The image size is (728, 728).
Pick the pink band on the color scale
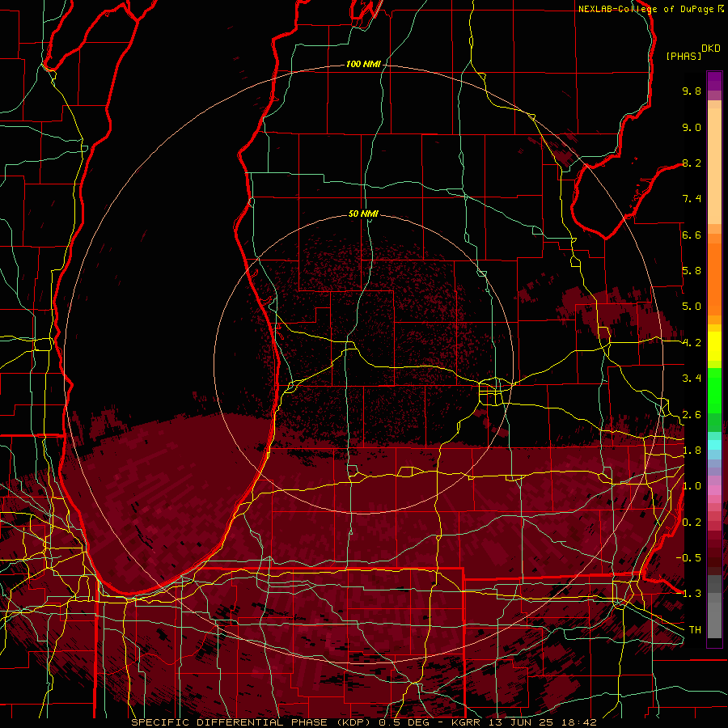point(714,490)
